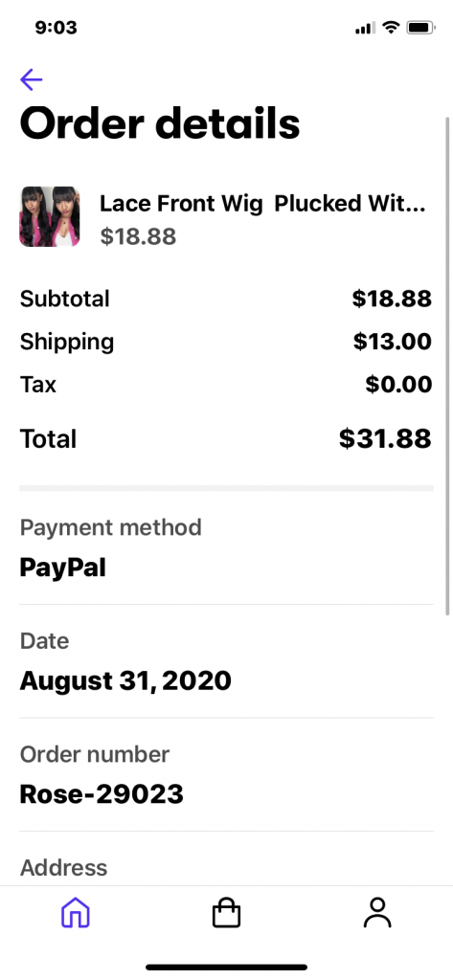
Task: Tap the August 31, 2020 date row
Action: coord(226,661)
